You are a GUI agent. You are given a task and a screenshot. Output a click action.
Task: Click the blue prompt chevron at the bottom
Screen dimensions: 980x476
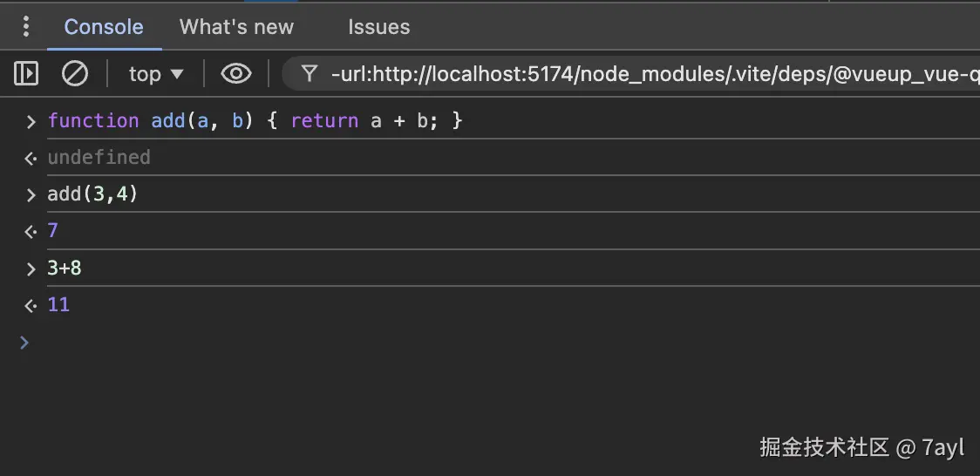click(x=24, y=343)
